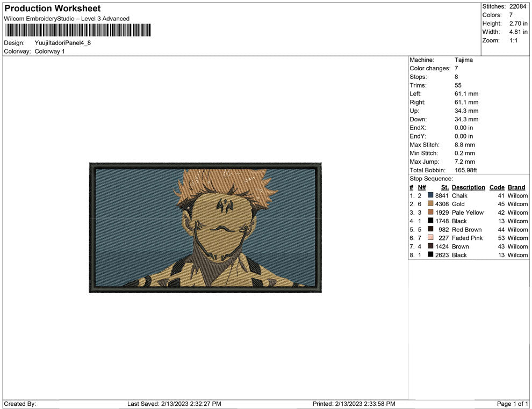Click the N# column header
This screenshot has height=409, width=532.
422,187
